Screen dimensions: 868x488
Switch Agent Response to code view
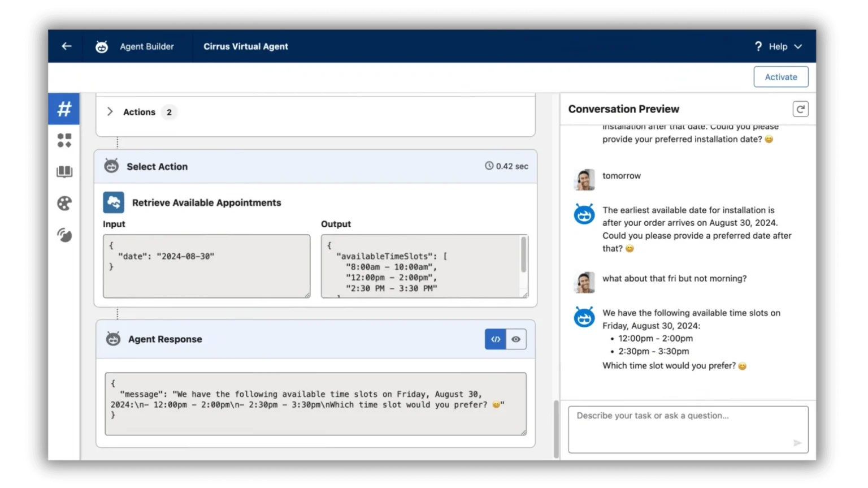tap(496, 339)
